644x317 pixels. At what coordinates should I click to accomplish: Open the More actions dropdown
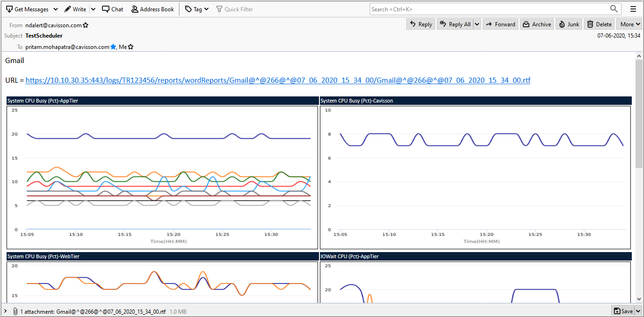[629, 24]
